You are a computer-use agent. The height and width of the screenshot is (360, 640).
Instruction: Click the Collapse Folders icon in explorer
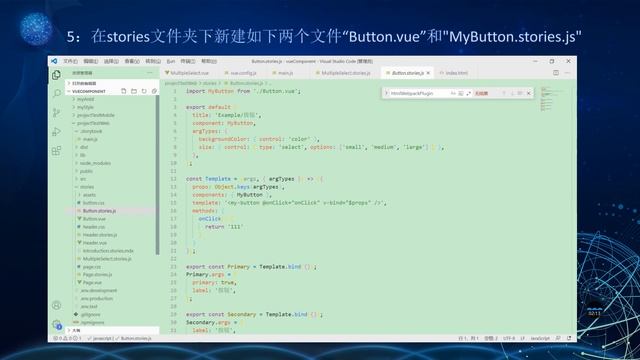coord(154,91)
